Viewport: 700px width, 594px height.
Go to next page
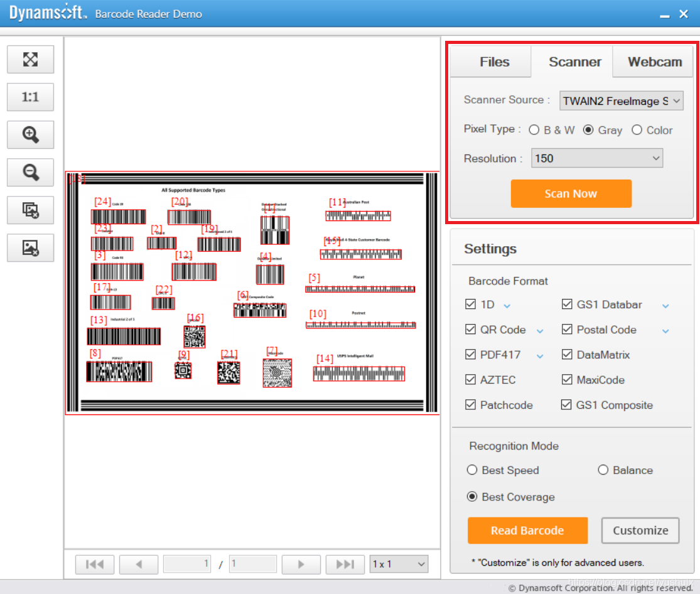pyautogui.click(x=301, y=564)
